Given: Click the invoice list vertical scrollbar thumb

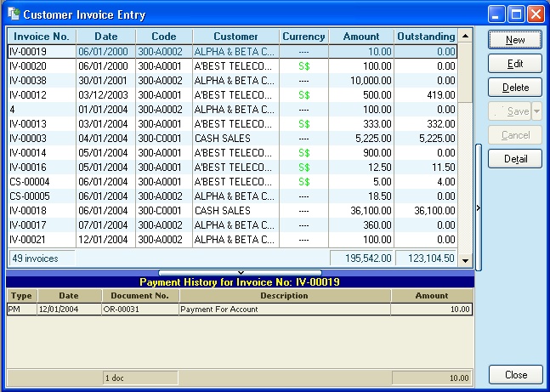Looking at the screenshot, I should click(x=465, y=72).
